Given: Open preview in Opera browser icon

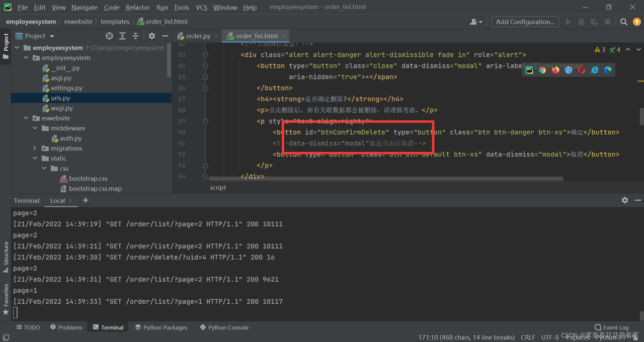Looking at the screenshot, I should (x=582, y=70).
